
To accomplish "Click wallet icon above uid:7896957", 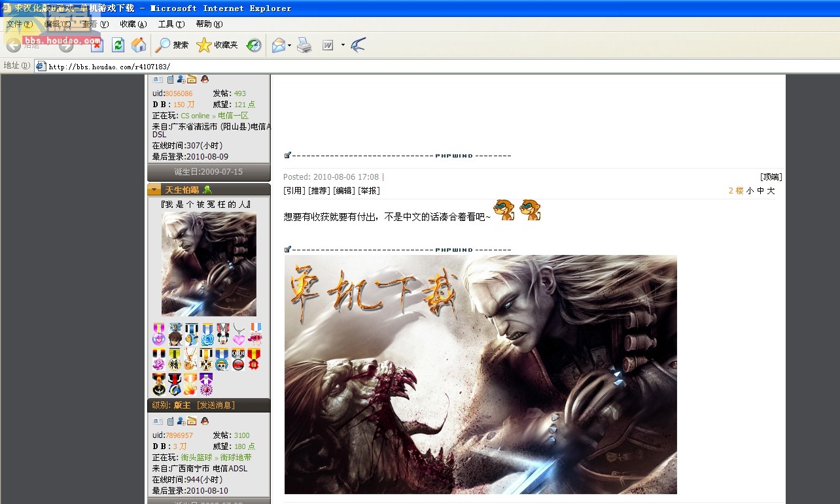I will point(192,421).
